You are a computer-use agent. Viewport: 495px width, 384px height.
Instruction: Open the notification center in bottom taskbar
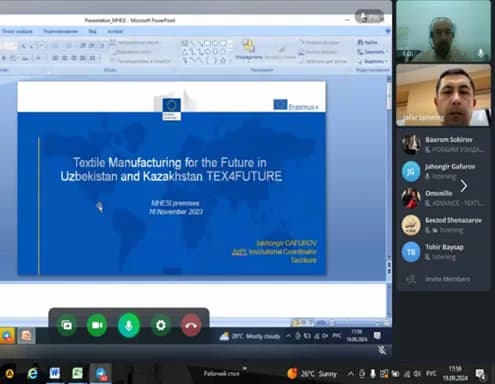(480, 374)
